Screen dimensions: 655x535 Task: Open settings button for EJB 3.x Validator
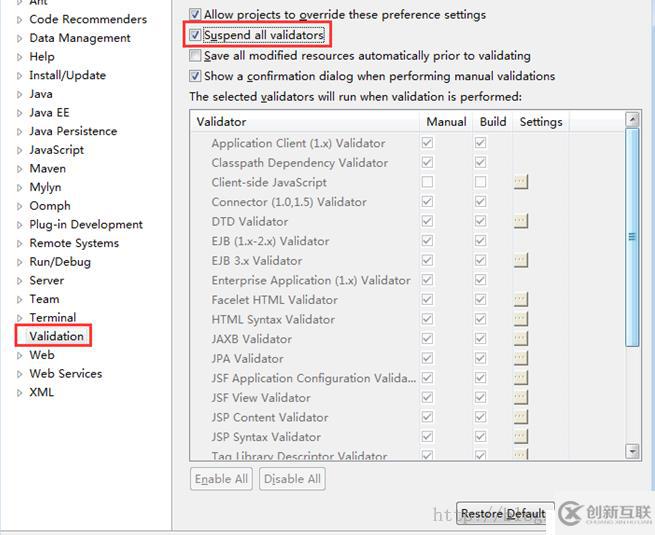(520, 261)
